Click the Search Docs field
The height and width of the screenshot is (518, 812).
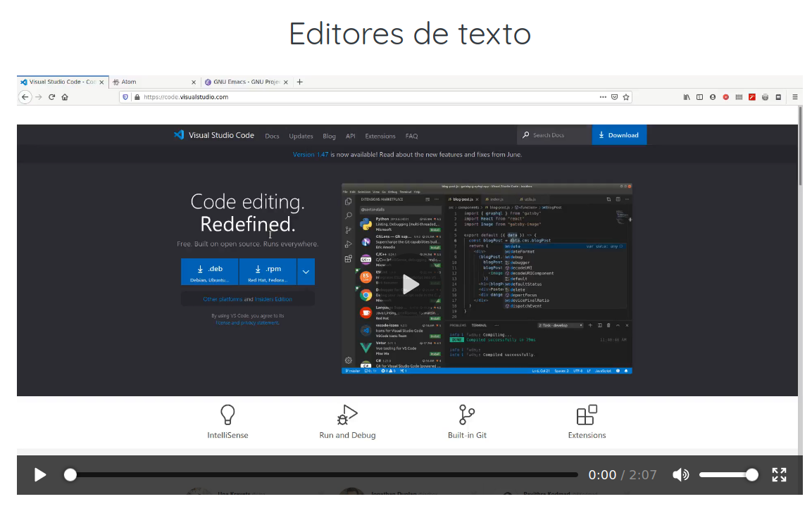coord(555,135)
